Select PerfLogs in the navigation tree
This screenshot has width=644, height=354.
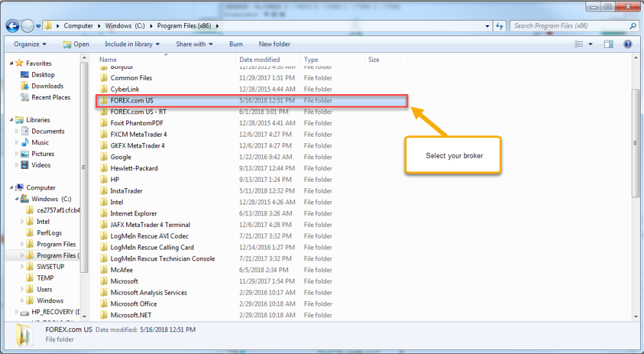click(x=49, y=233)
